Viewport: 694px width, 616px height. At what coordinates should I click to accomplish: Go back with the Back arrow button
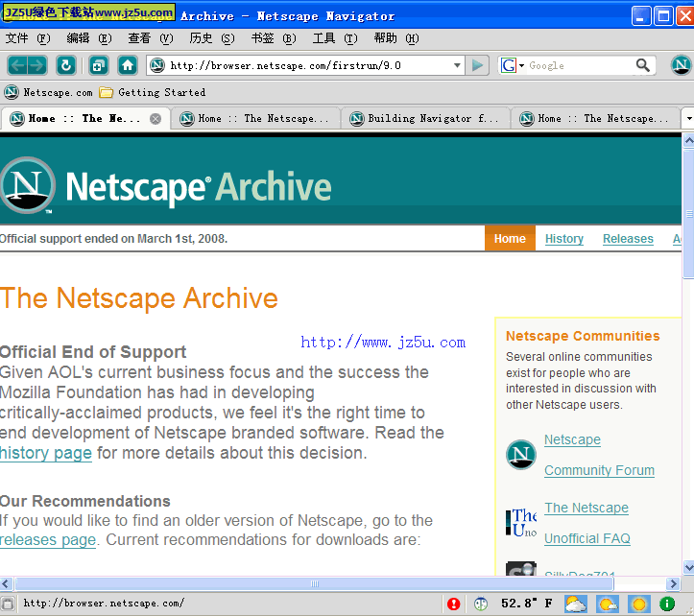[x=17, y=66]
